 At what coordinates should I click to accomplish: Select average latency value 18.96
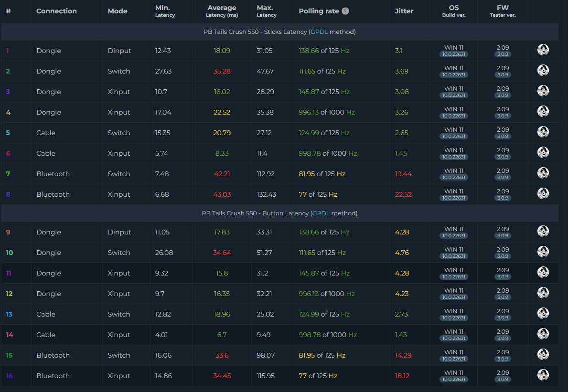(222, 314)
